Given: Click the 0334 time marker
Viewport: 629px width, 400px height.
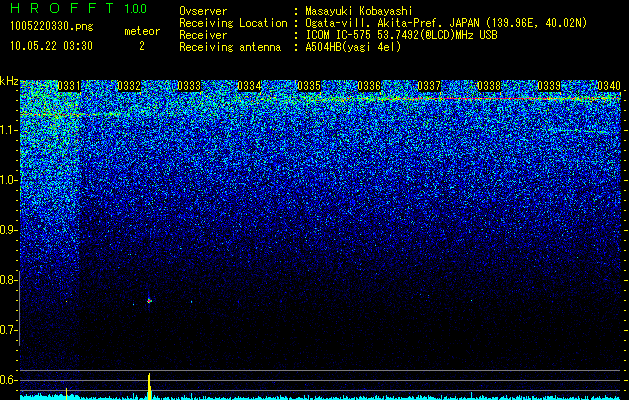Looking at the screenshot, I should tap(249, 86).
